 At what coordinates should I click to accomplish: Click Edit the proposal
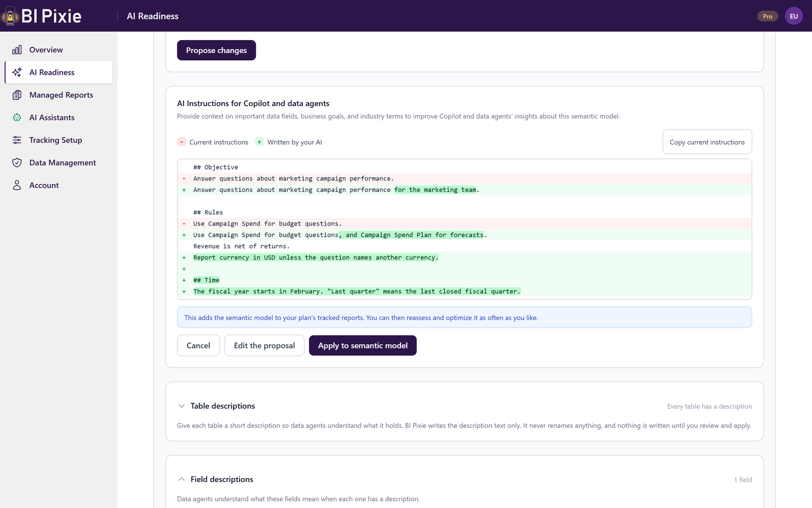coord(264,345)
